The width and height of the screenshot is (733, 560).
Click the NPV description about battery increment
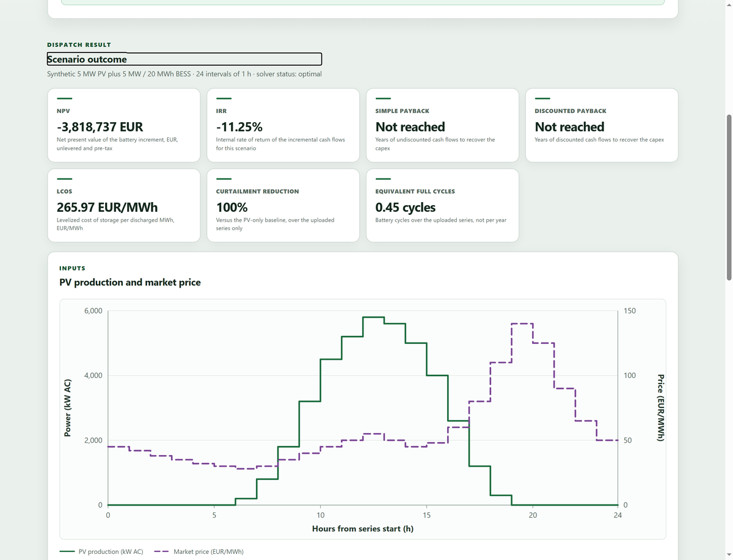point(117,144)
